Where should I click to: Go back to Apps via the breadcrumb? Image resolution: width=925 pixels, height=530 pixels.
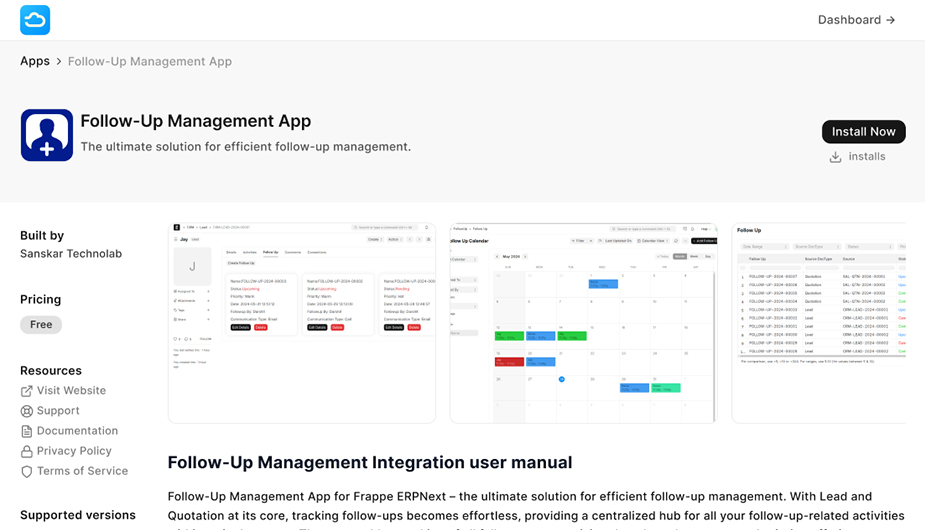point(35,61)
